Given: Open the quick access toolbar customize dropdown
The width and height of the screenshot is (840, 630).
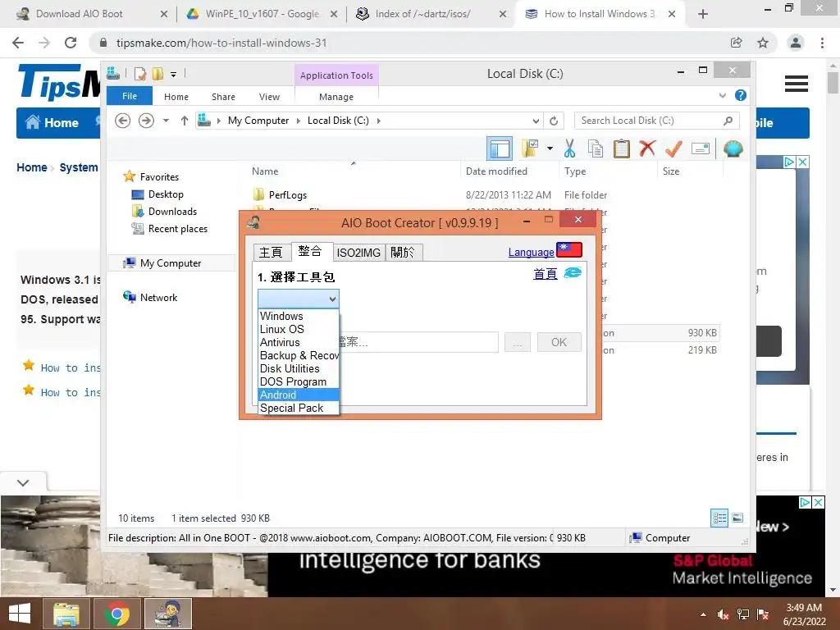Looking at the screenshot, I should (x=174, y=75).
